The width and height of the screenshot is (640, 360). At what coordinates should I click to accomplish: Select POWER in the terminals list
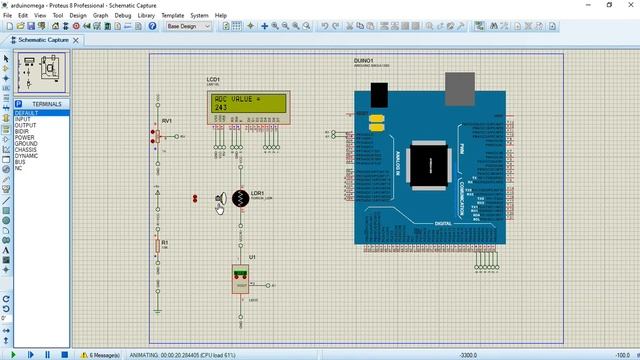(x=42, y=138)
